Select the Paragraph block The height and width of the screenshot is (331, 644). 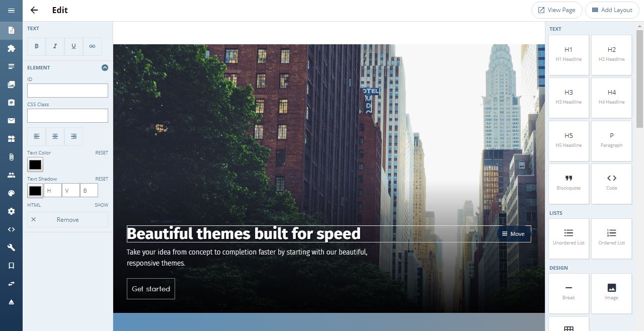(x=611, y=141)
